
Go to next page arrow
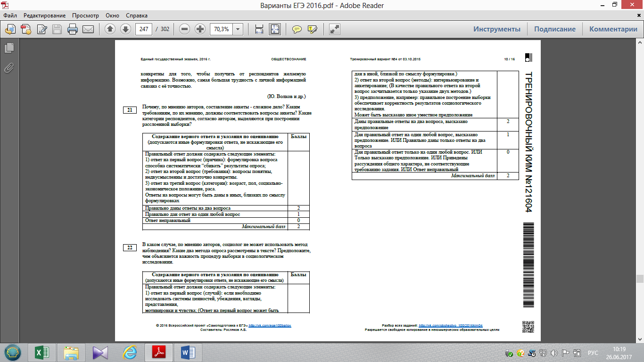click(125, 29)
